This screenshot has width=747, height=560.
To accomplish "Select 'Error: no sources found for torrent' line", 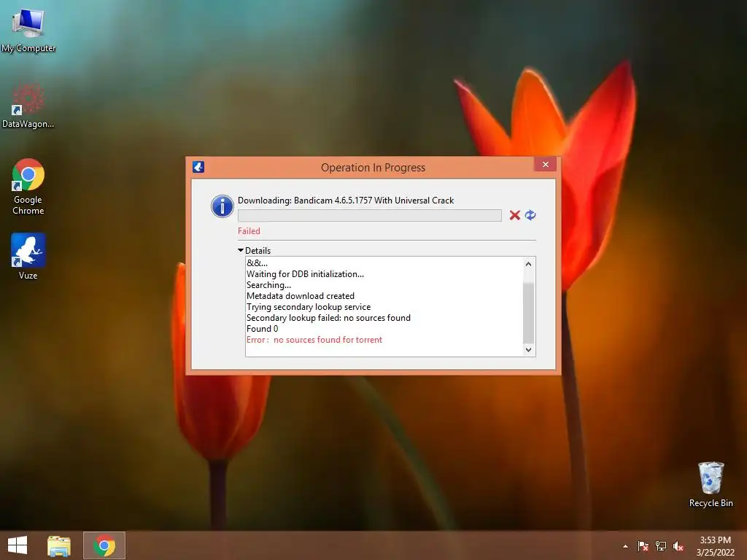I will point(314,340).
